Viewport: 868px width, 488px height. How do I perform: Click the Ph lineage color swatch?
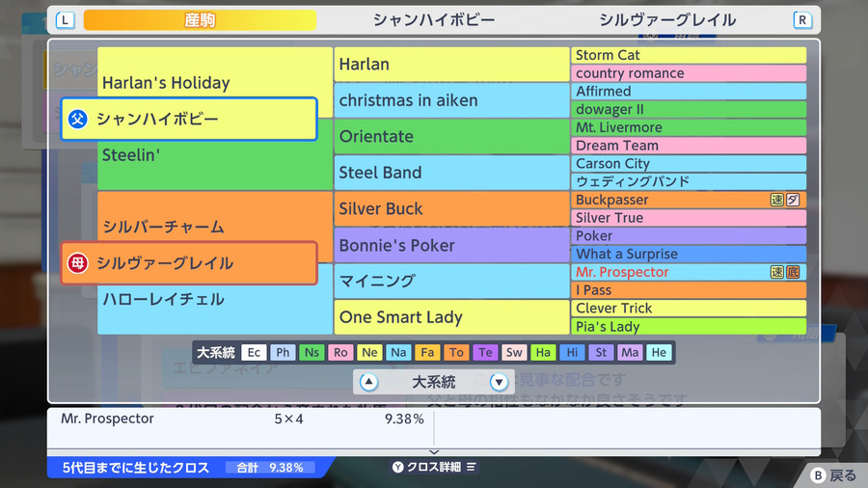click(283, 352)
